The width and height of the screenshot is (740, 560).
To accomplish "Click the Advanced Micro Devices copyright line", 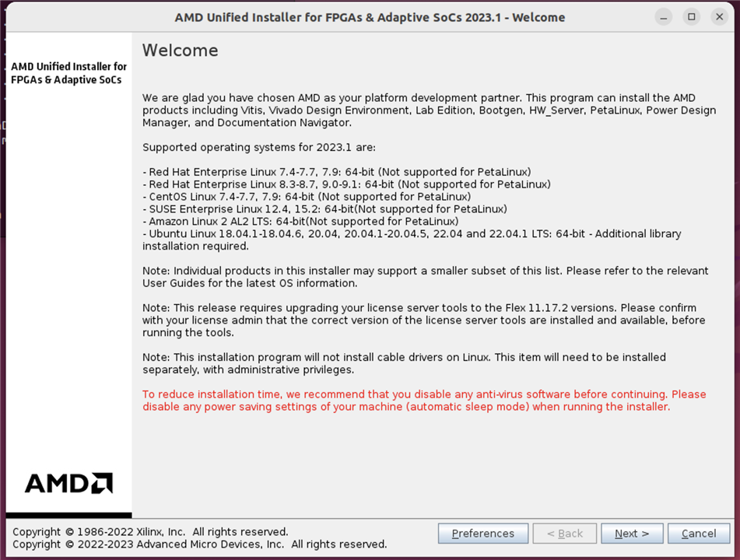I will (199, 544).
